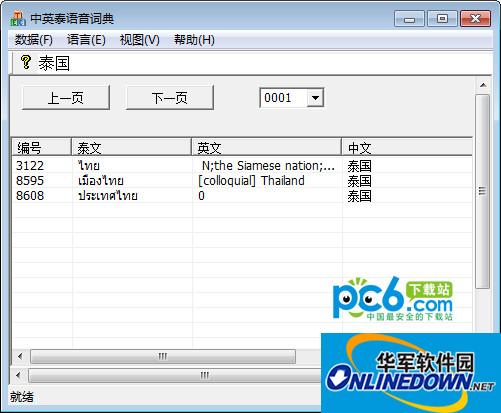Image resolution: width=501 pixels, height=413 pixels.
Task: Sort by the 中文 column header
Action: (407, 147)
